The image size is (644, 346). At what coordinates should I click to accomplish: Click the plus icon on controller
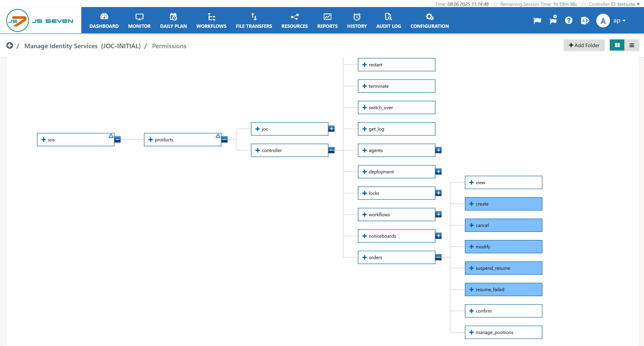tap(258, 150)
